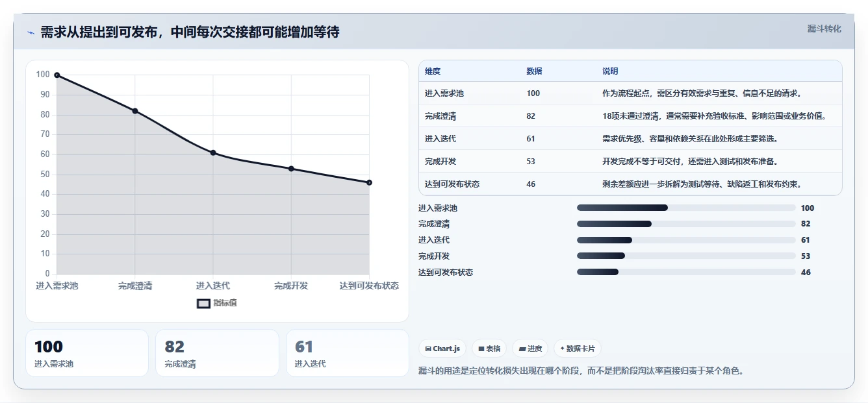Select the 表格 tag chip

(x=489, y=348)
